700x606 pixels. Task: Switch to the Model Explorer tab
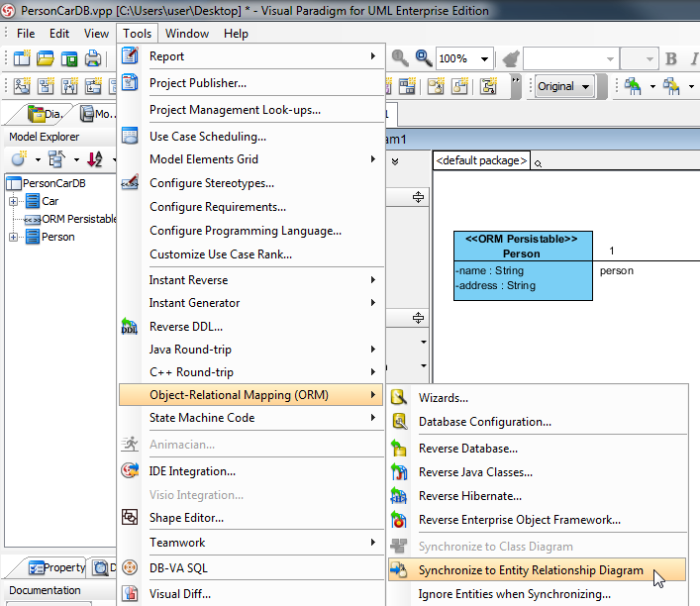point(96,114)
